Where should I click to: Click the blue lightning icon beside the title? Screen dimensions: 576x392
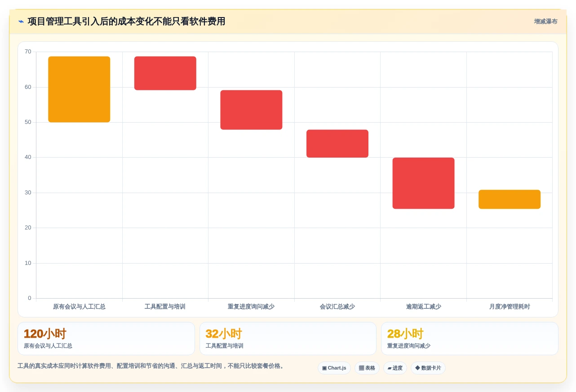[x=21, y=22]
